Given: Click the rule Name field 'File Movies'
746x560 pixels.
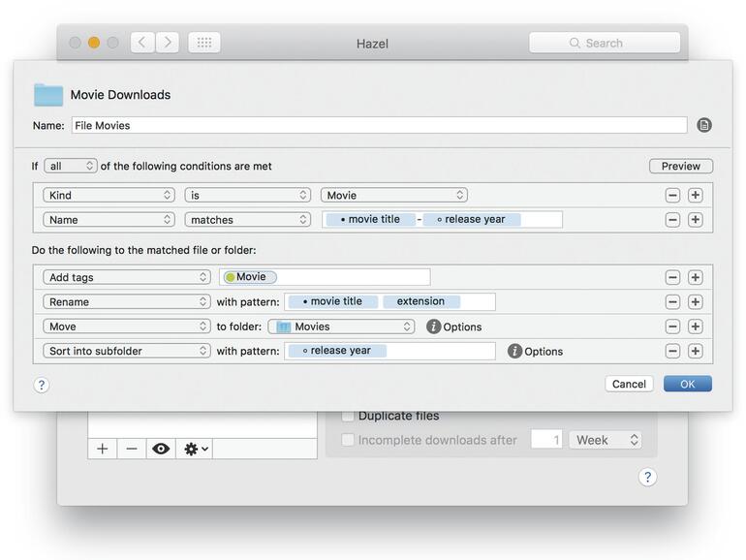Looking at the screenshot, I should point(379,125).
